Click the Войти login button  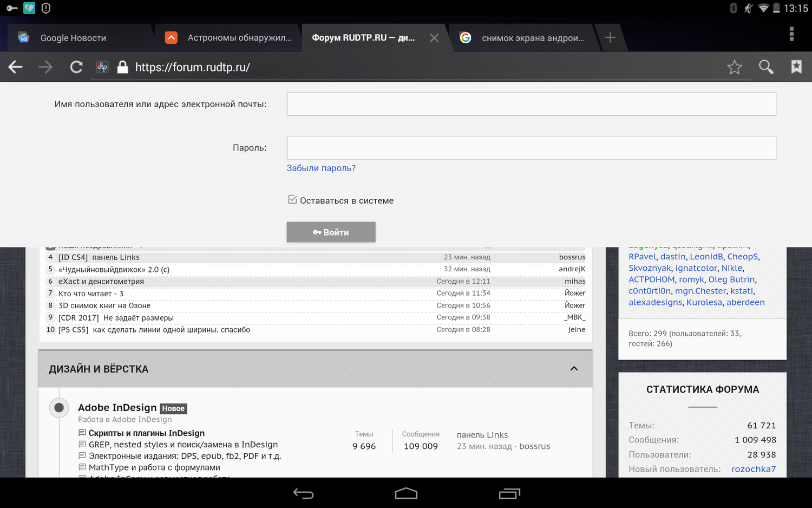pyautogui.click(x=331, y=232)
